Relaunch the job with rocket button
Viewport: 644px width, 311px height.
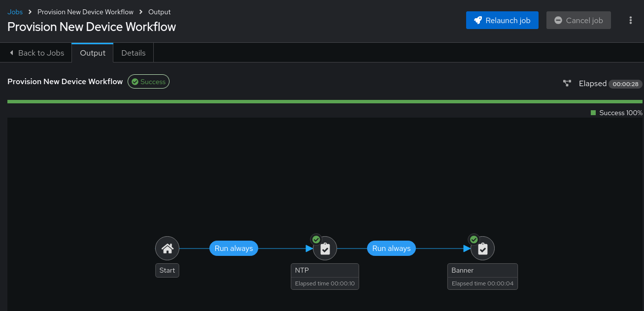click(502, 20)
